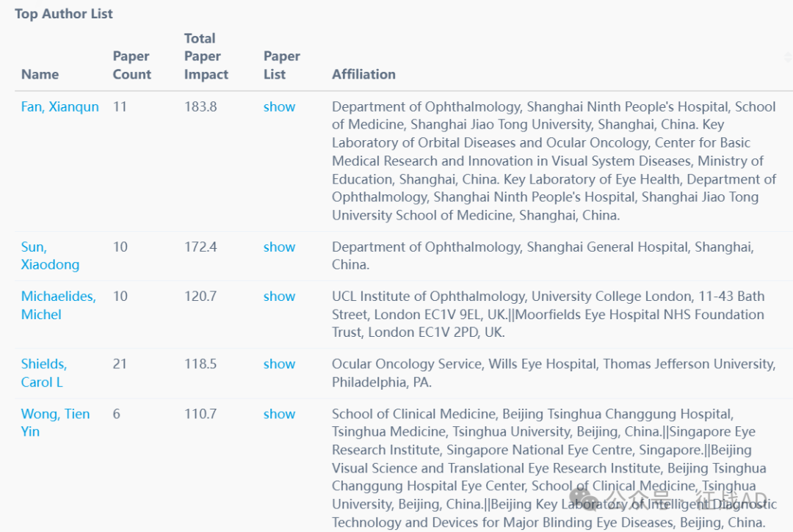
Task: Click Sun Xiaodong's Shanghai General Hospital affiliation text
Action: click(542, 248)
